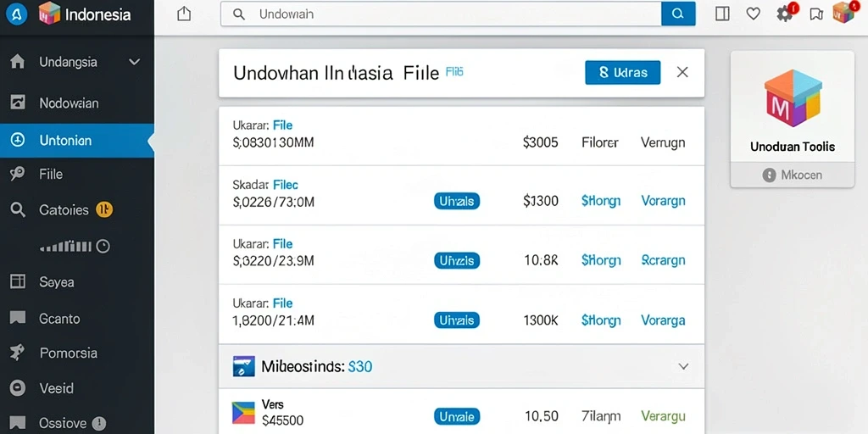Click Verrugn in the $3005 row
Screen dimensions: 868x434
663,142
